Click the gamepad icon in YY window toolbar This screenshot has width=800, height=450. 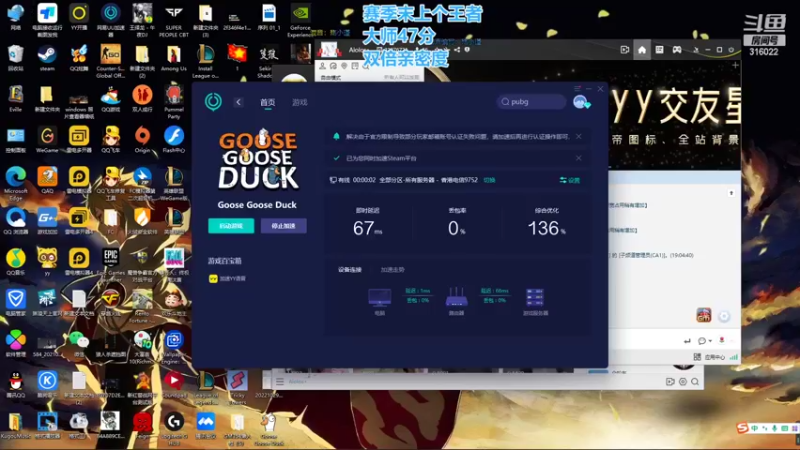point(677,49)
